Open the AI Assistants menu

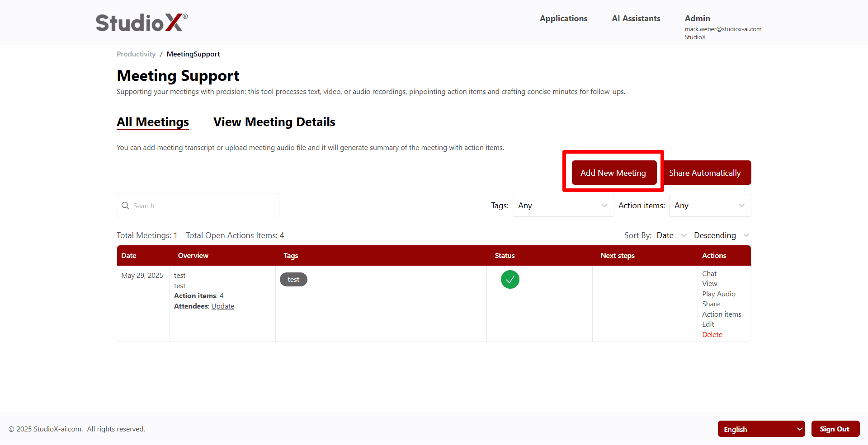tap(636, 19)
